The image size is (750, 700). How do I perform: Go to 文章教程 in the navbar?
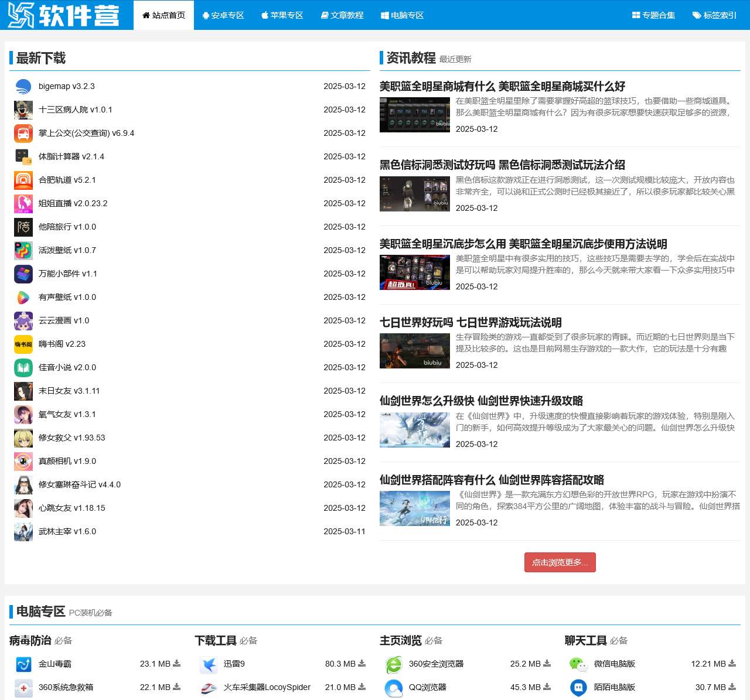(343, 15)
